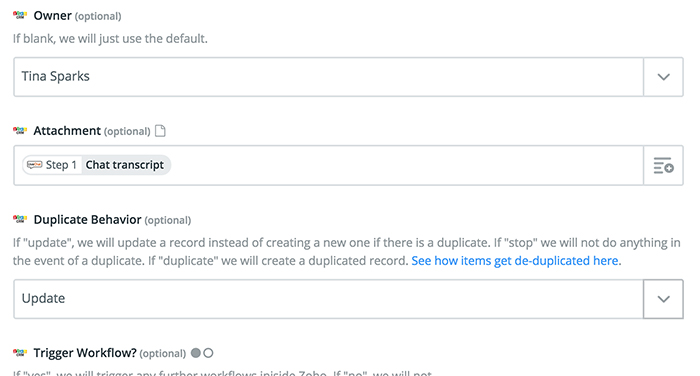The width and height of the screenshot is (700, 376).
Task: Expand the Duplicate Behavior dropdown arrow
Action: pos(663,299)
